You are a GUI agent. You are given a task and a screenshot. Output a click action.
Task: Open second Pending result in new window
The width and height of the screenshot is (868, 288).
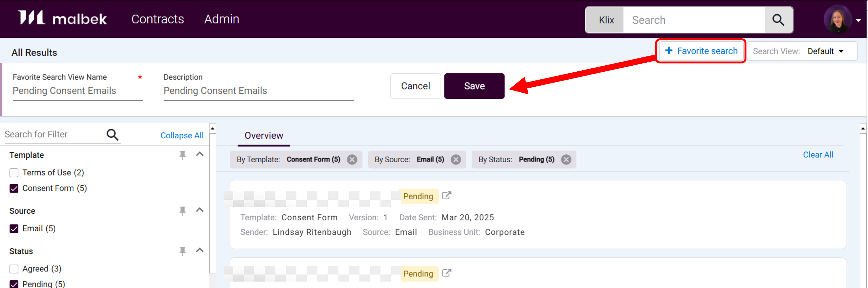tap(446, 273)
